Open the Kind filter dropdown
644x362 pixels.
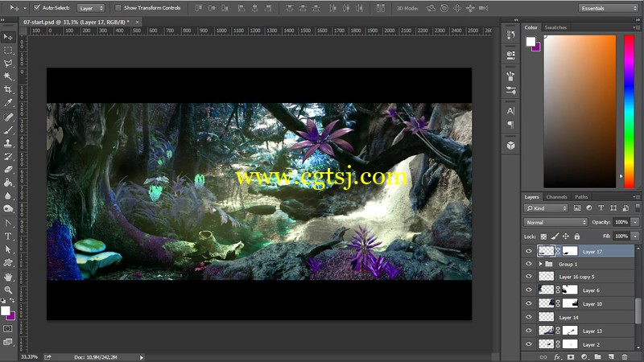[546, 208]
